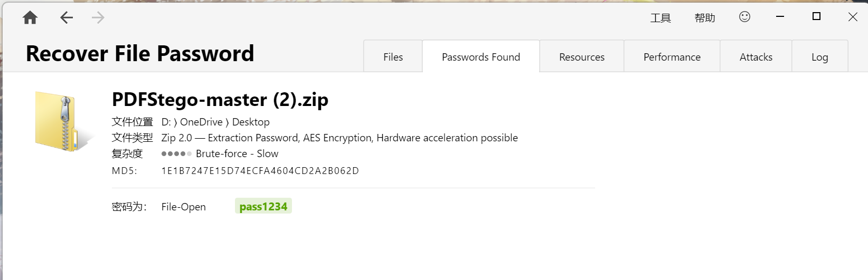This screenshot has width=868, height=280.
Task: Switch to the Files tab
Action: pyautogui.click(x=393, y=57)
